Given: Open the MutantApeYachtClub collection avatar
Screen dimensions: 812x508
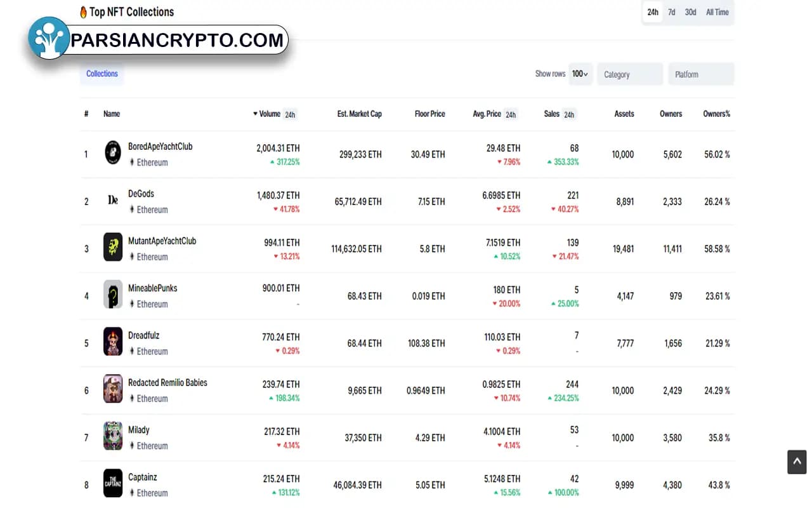Looking at the screenshot, I should click(113, 247).
